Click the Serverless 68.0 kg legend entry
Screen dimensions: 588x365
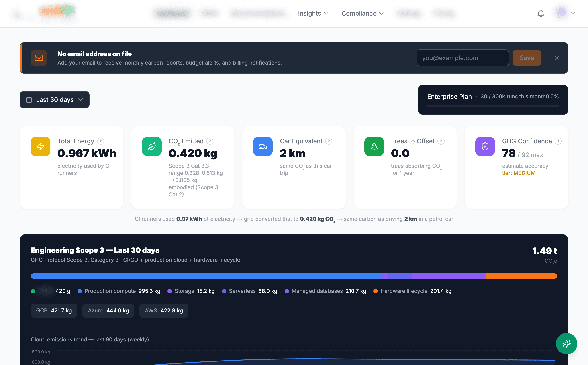coord(249,291)
